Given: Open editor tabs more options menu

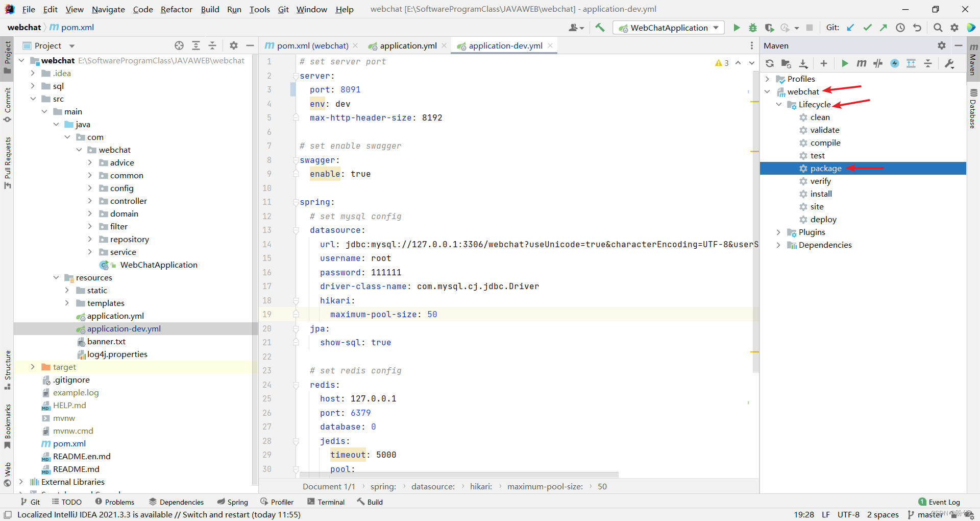Looking at the screenshot, I should tap(751, 45).
